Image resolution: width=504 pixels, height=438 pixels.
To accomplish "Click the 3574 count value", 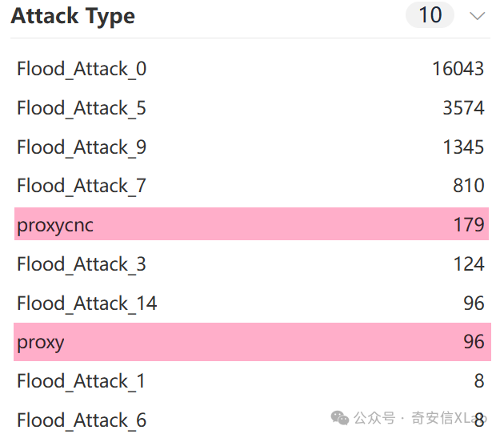I will 463,108.
